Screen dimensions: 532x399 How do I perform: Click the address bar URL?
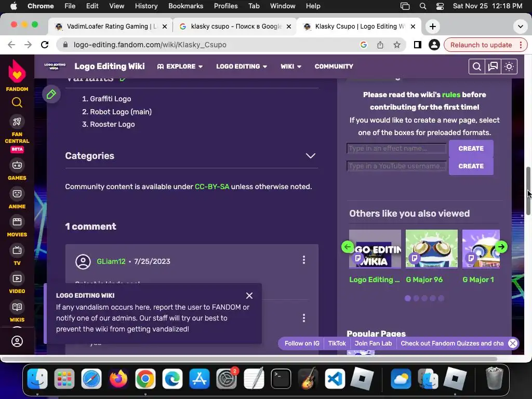click(150, 45)
